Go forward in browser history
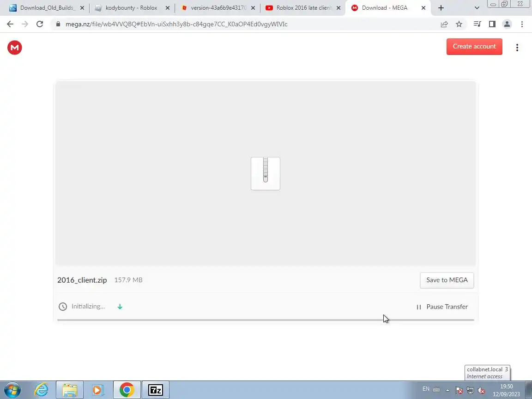The height and width of the screenshot is (399, 532). [x=25, y=24]
